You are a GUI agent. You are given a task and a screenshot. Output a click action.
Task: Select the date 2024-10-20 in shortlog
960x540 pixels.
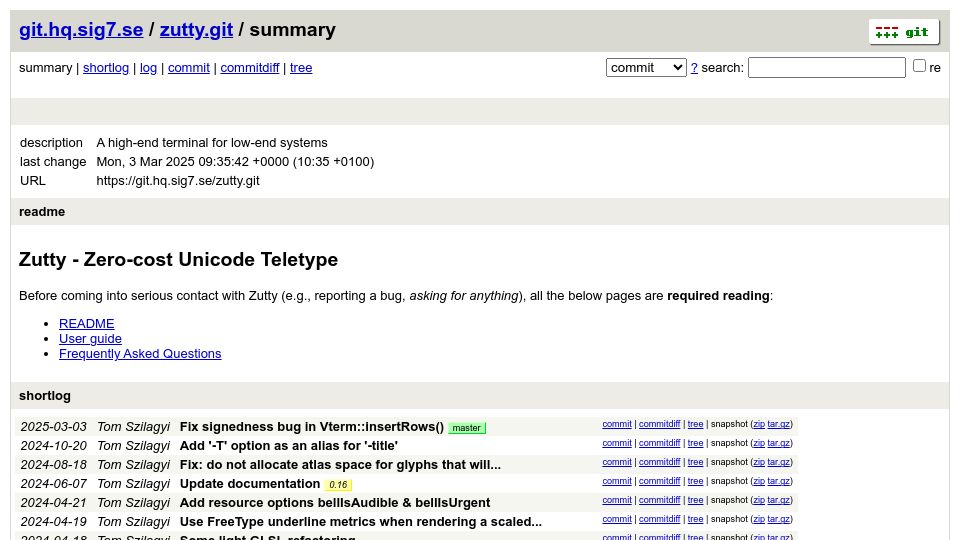pos(54,446)
